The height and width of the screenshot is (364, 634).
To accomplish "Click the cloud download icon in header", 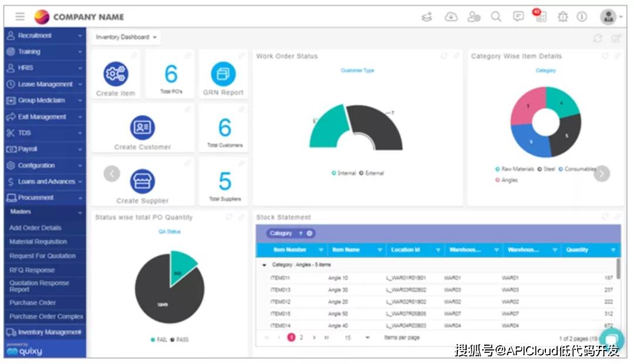I will click(x=451, y=16).
